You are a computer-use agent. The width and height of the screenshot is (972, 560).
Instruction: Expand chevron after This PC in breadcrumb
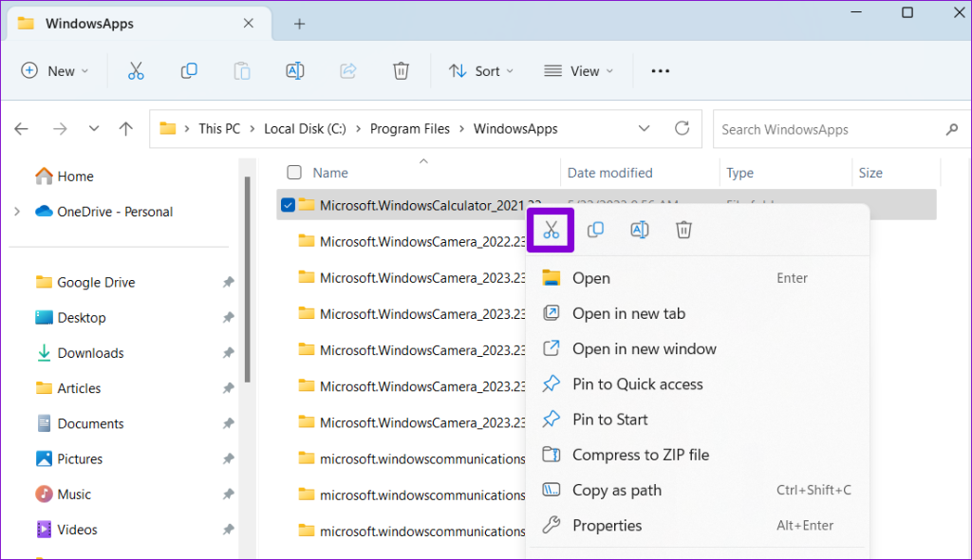click(252, 129)
